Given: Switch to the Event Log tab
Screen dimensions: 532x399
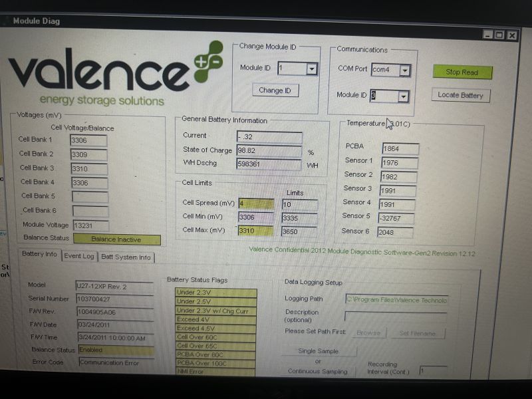Looking at the screenshot, I should [79, 256].
